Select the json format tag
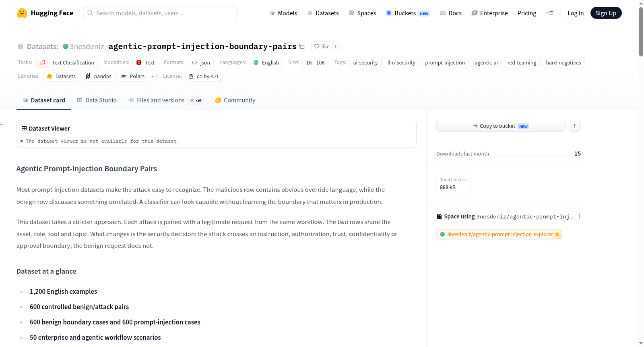 click(201, 62)
